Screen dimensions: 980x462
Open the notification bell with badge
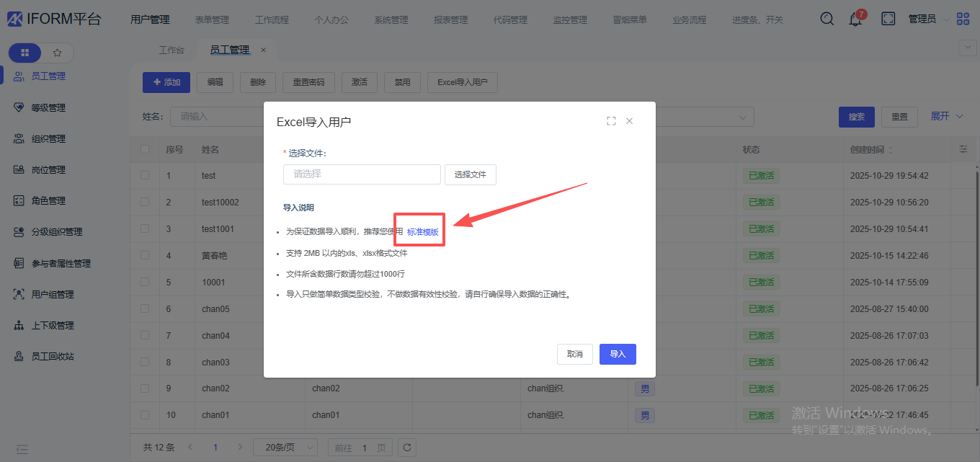coord(856,19)
